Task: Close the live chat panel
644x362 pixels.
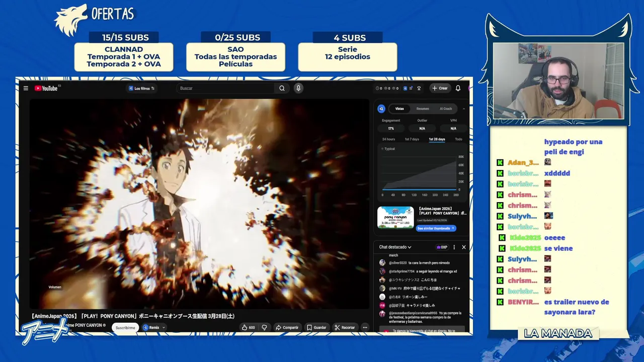Action: point(464,247)
